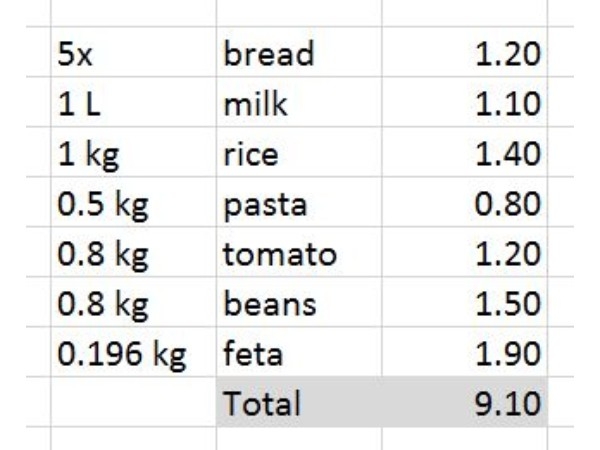Click the tomato price 1.20 cell
Viewport: 600px width, 450px height.
[x=465, y=252]
